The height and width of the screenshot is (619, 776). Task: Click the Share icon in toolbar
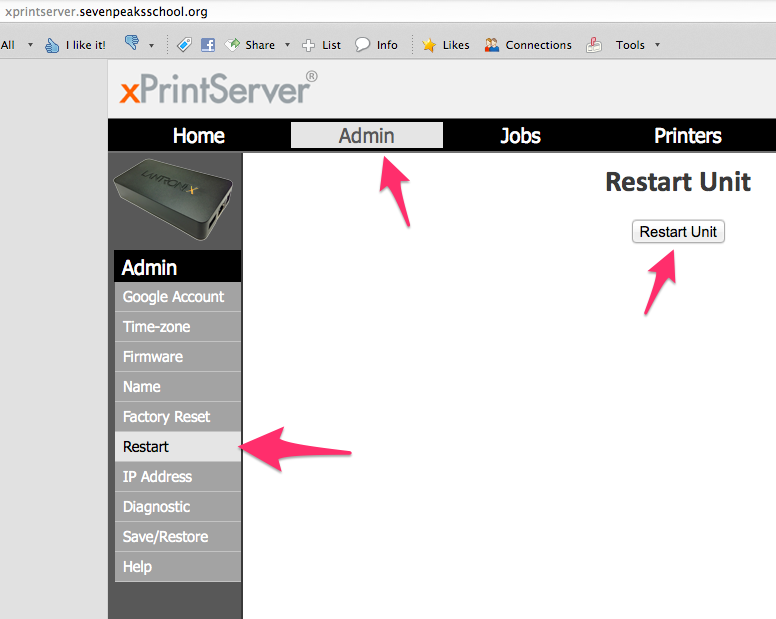[x=232, y=45]
